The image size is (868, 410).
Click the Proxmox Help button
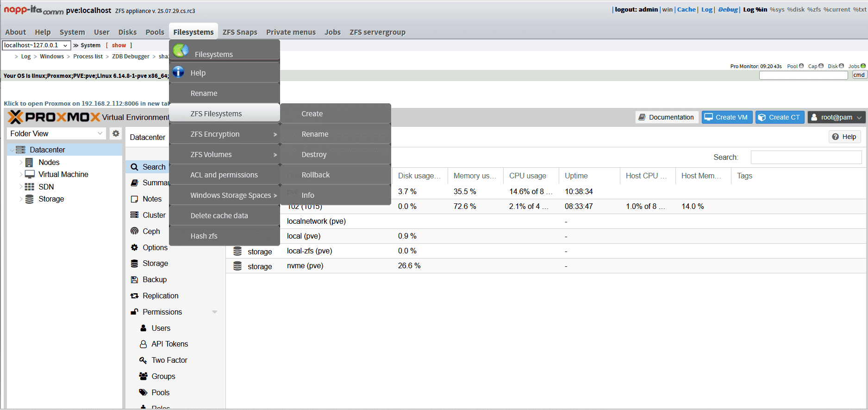pyautogui.click(x=844, y=137)
